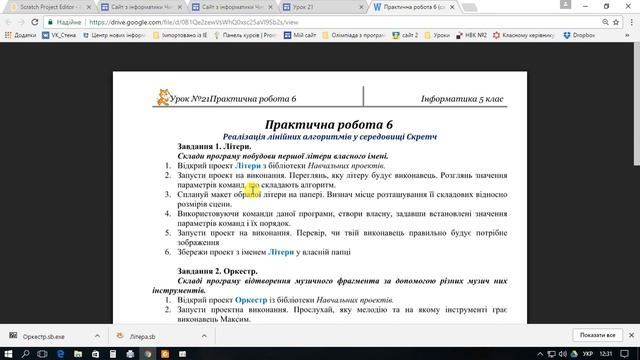This screenshot has height=360, width=640.
Task: Switch the УКР input language indicator
Action: pos(588,354)
